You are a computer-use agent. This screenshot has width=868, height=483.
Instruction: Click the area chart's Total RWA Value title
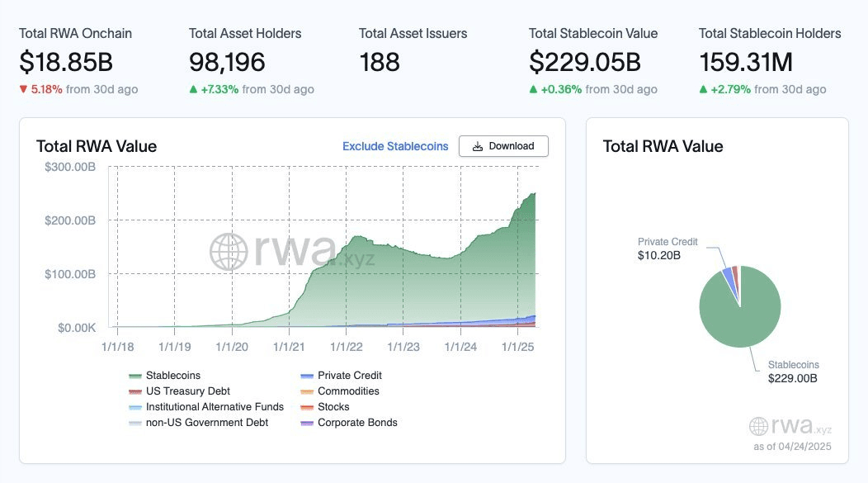click(x=97, y=146)
